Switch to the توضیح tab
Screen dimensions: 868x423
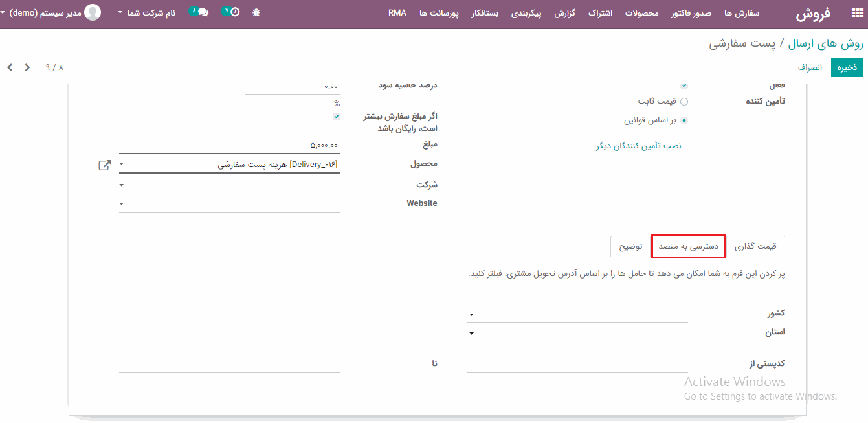click(x=630, y=247)
